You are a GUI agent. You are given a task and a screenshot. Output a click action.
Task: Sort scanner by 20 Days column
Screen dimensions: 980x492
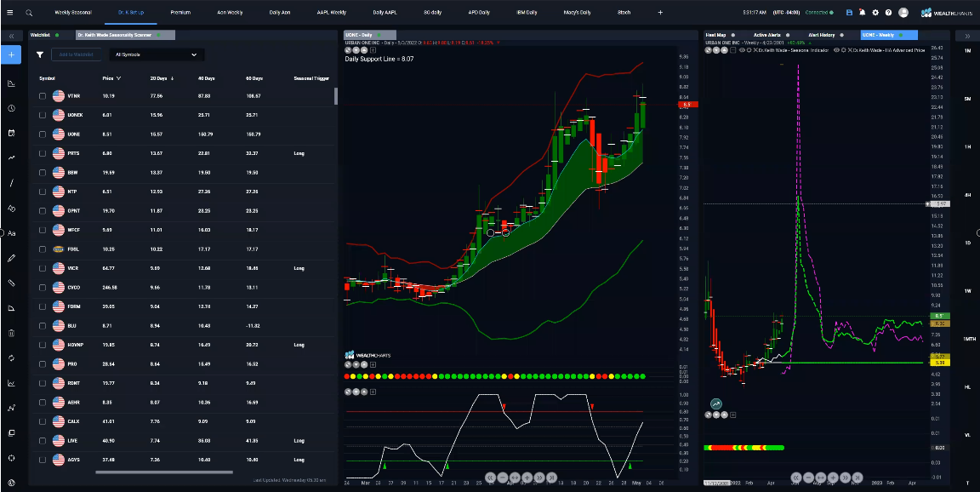pos(162,78)
